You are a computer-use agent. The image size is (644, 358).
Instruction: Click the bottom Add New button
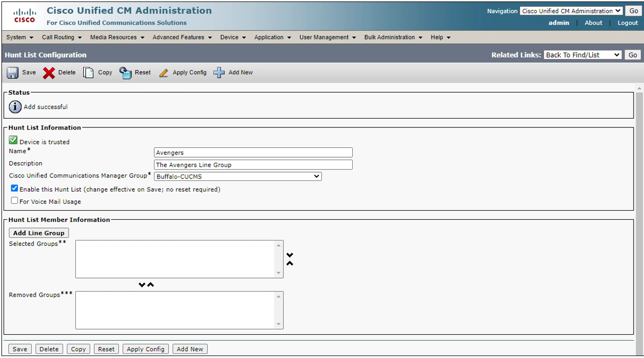190,349
